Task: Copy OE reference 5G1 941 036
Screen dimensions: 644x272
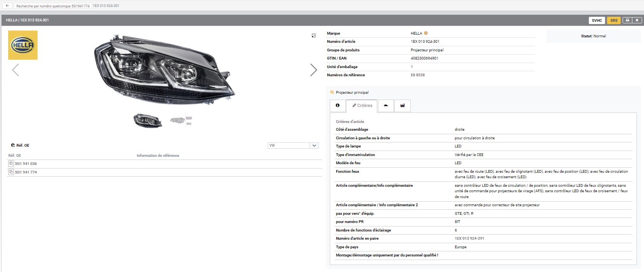Action: pos(11,164)
